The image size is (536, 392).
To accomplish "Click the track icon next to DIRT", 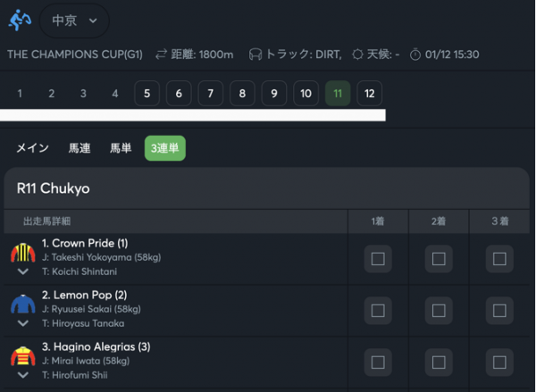I will [255, 54].
